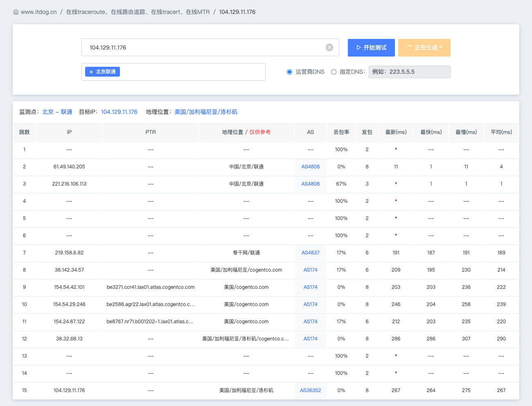This screenshot has height=406, width=532.
Task: Select the 指定DNS radio option
Action: tap(334, 72)
